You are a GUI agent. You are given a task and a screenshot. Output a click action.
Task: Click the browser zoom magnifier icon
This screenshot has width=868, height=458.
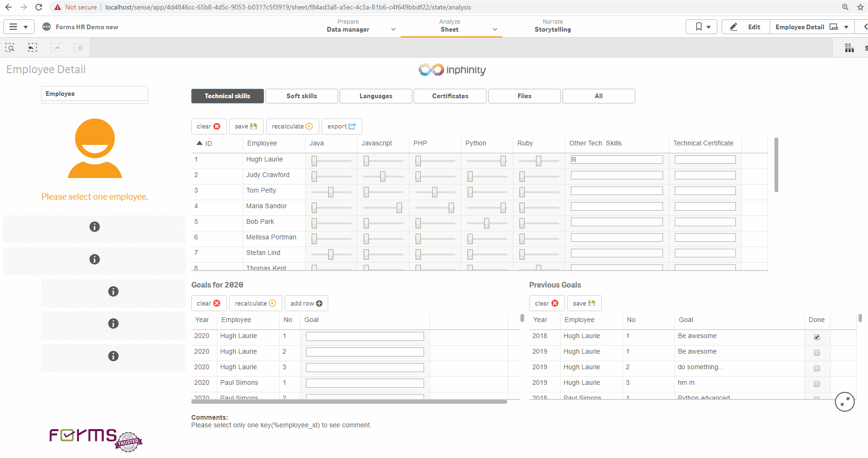point(845,7)
